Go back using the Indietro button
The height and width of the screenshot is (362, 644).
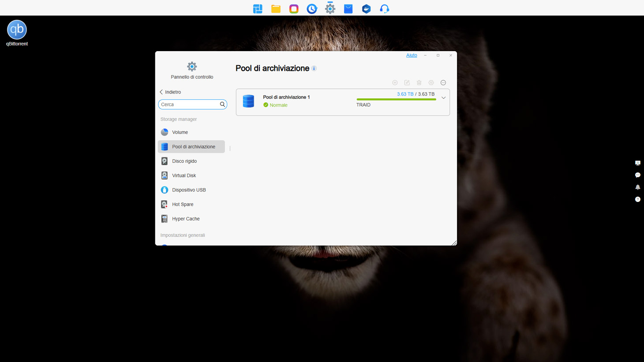(x=170, y=92)
